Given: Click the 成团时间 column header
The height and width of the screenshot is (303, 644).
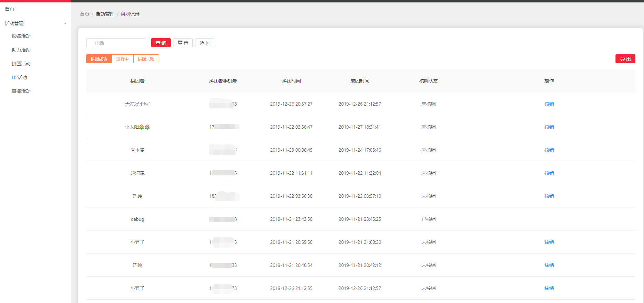Looking at the screenshot, I should click(x=360, y=81).
